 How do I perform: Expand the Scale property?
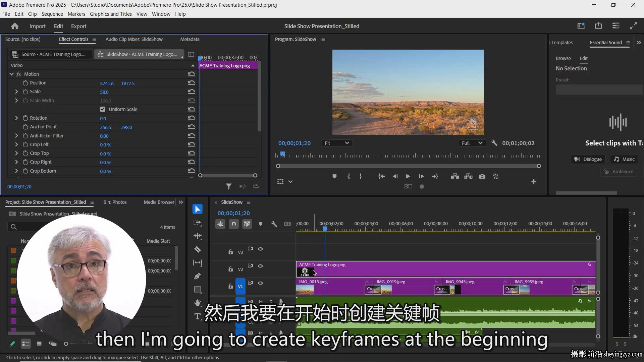[x=16, y=92]
